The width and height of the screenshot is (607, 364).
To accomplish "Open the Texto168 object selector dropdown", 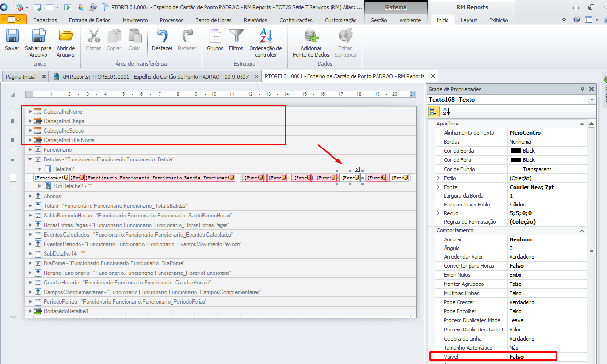I will pos(592,100).
